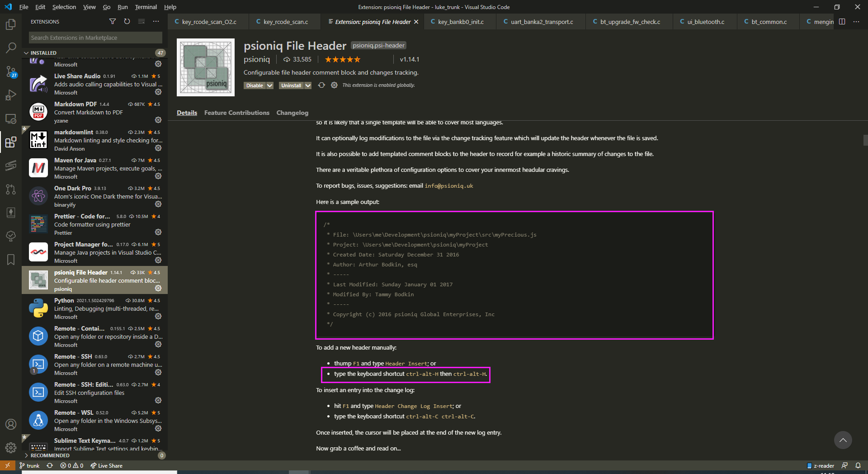Open Source Control view with 27 badge

click(x=11, y=71)
